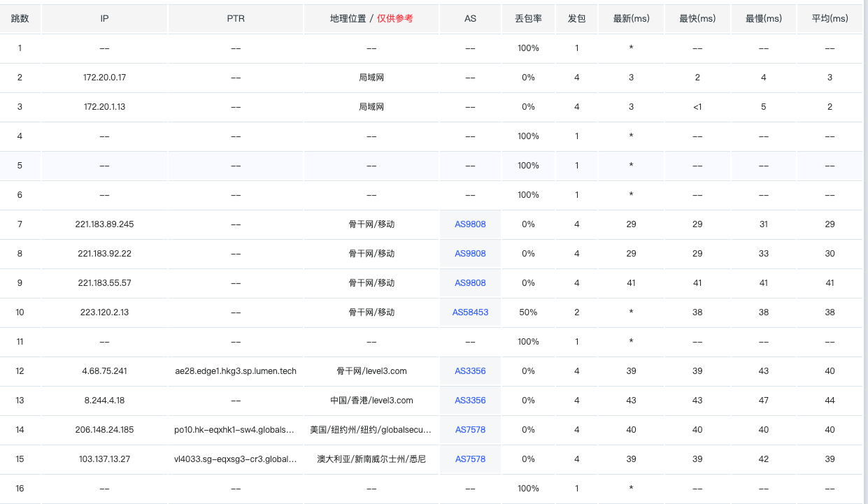Click 局域网 in the 172.20.0.17 row
The height and width of the screenshot is (504, 868).
(x=371, y=78)
